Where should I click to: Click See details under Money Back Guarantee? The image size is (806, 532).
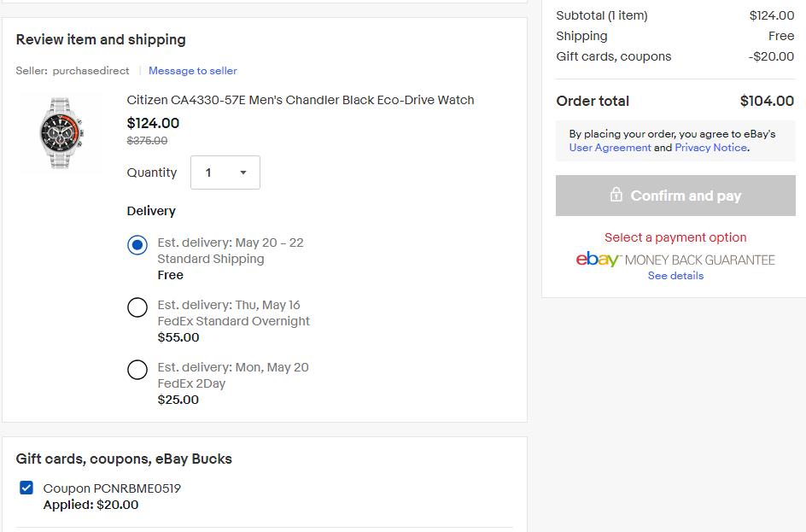click(675, 276)
